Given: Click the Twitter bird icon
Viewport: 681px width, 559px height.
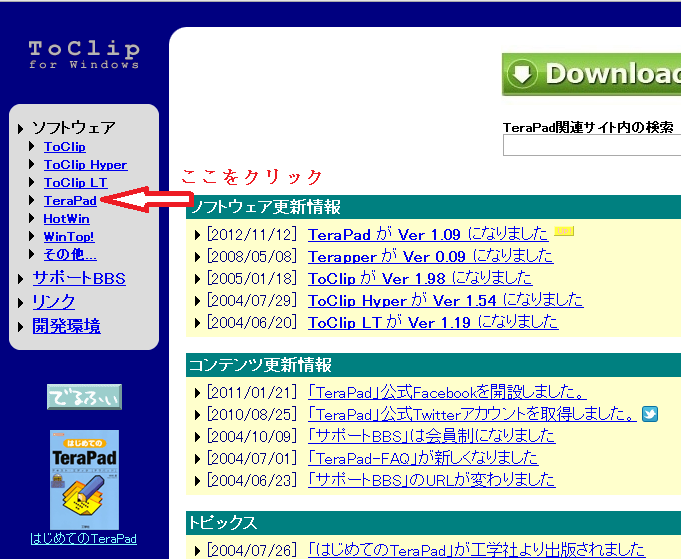Looking at the screenshot, I should click(650, 414).
